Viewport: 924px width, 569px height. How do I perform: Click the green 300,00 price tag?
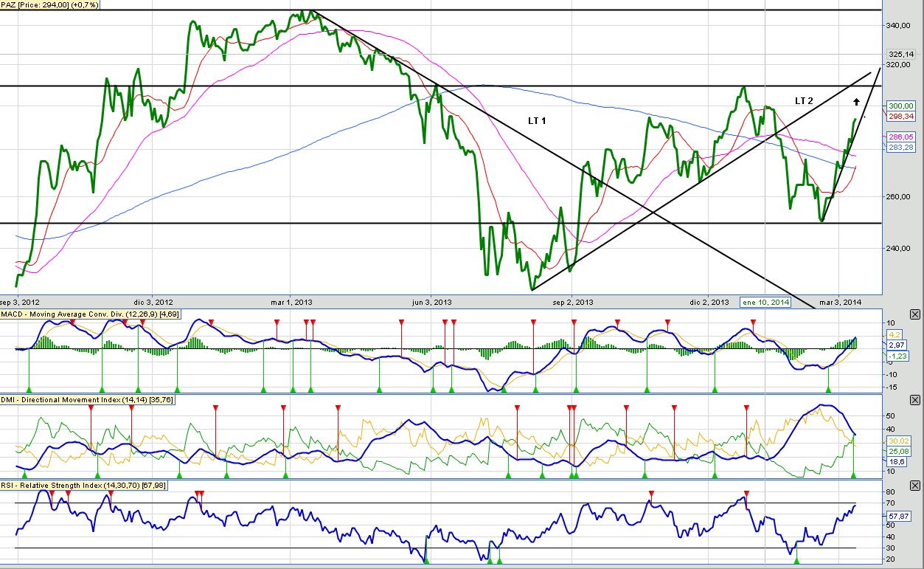tap(901, 106)
